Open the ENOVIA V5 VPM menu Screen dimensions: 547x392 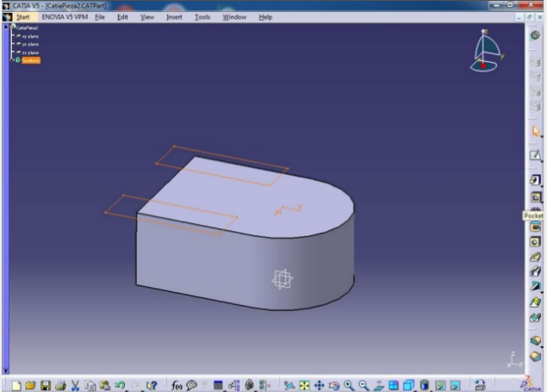pyautogui.click(x=65, y=17)
